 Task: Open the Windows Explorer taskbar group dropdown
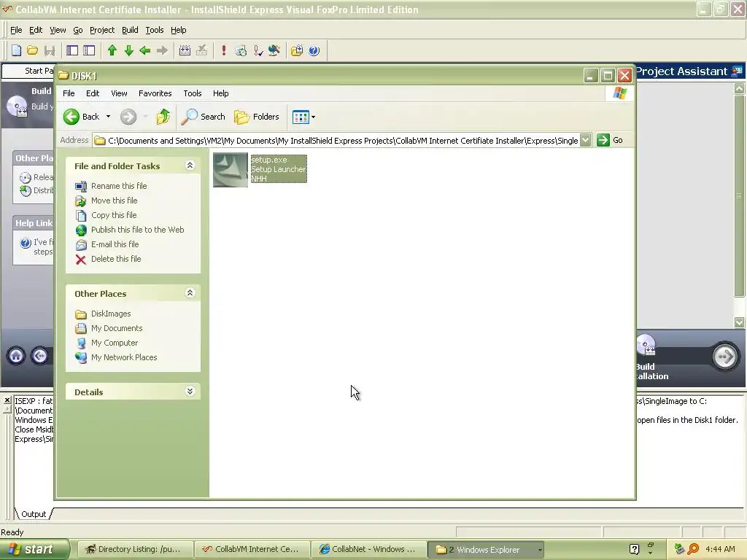(539, 550)
